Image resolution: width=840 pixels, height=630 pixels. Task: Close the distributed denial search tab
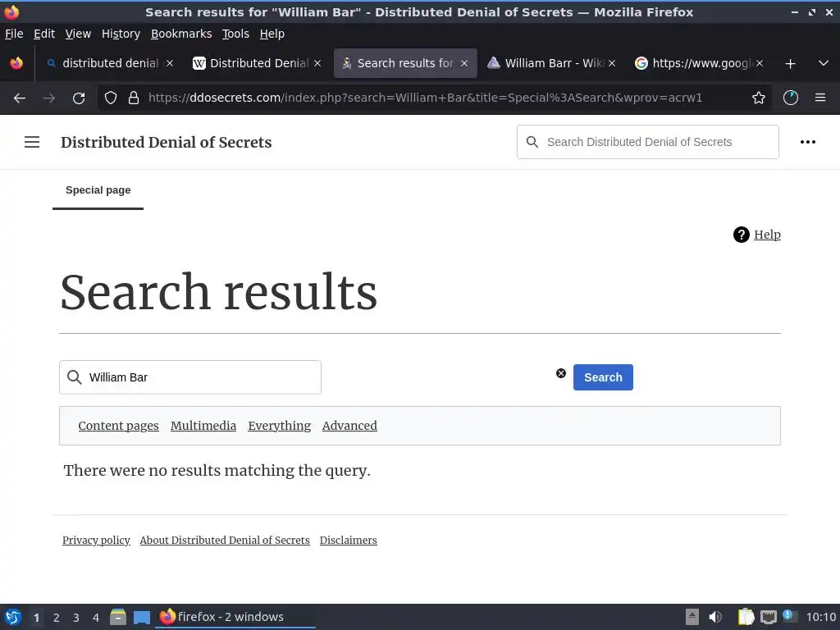tap(169, 63)
